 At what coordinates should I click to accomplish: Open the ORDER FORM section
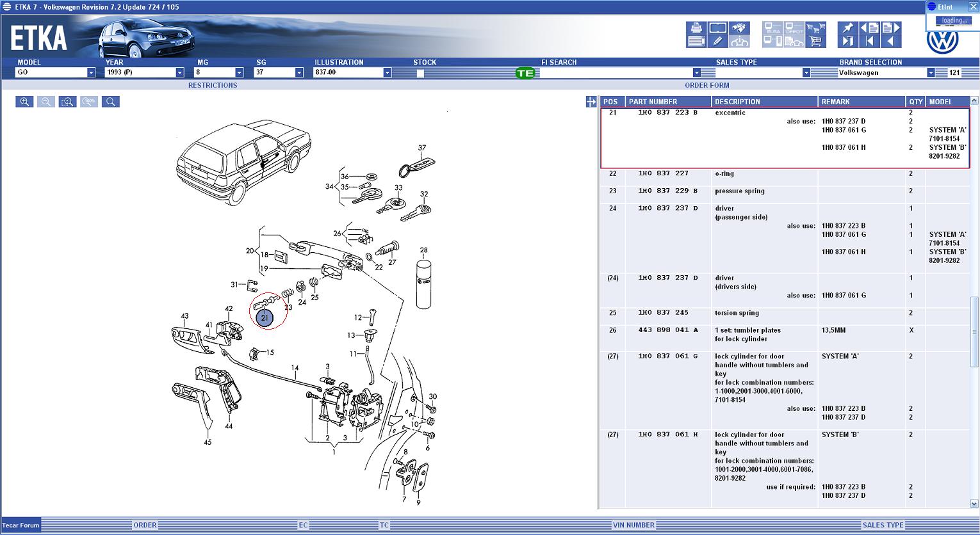click(707, 85)
